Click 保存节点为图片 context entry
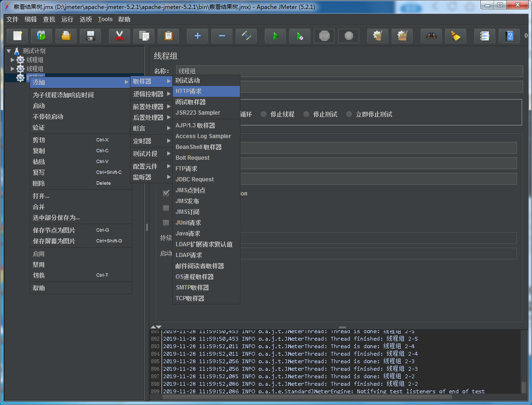 pyautogui.click(x=81, y=230)
